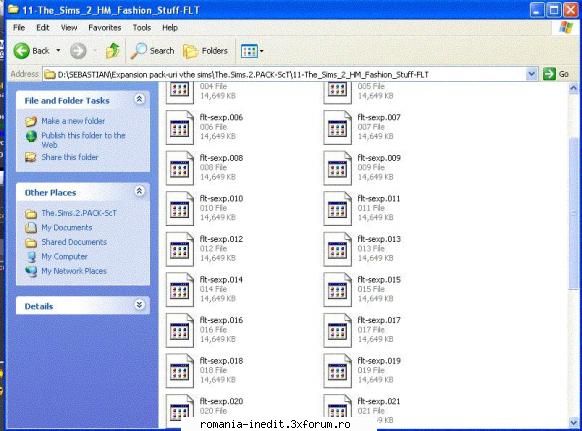Collapse the File and Folder Tasks panel
582x431 pixels.
[x=140, y=99]
